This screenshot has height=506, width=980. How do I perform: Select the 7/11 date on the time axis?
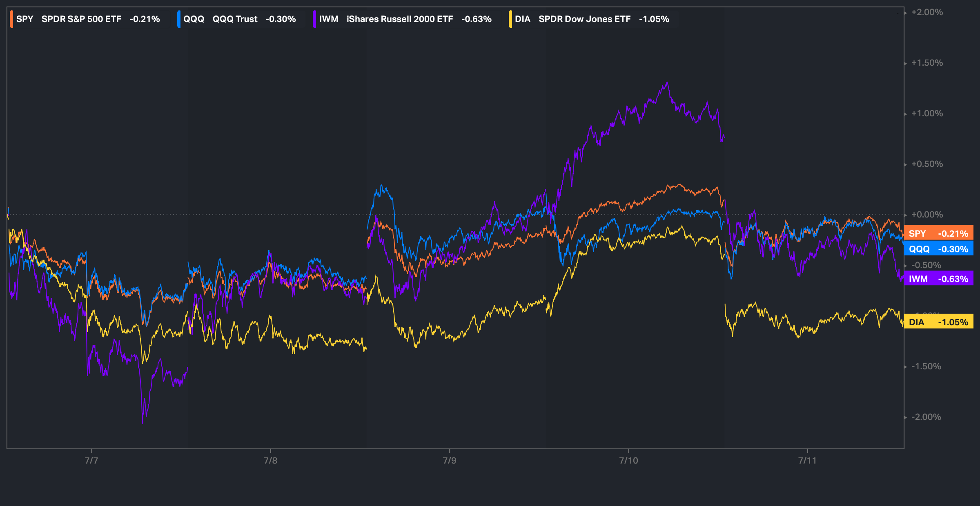tap(807, 461)
